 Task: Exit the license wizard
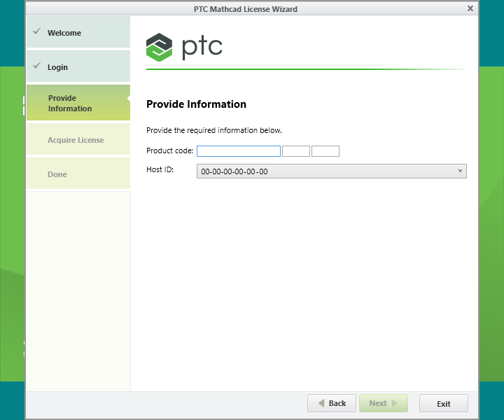click(444, 403)
